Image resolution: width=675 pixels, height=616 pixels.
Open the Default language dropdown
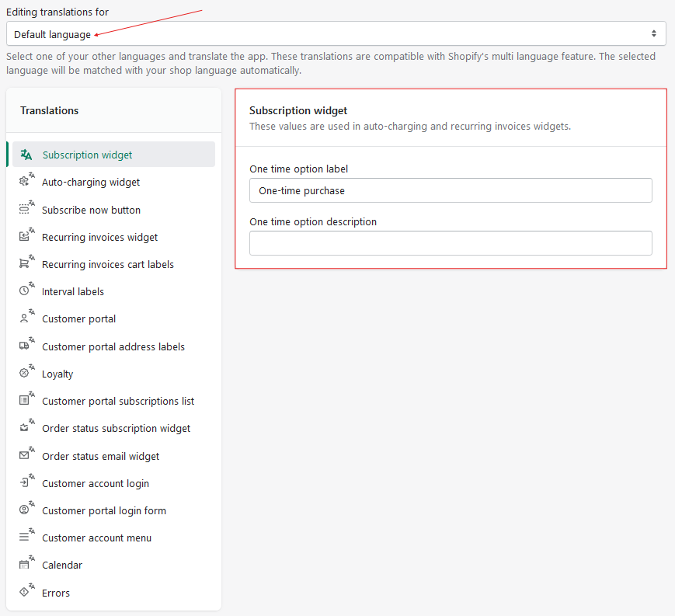(336, 33)
